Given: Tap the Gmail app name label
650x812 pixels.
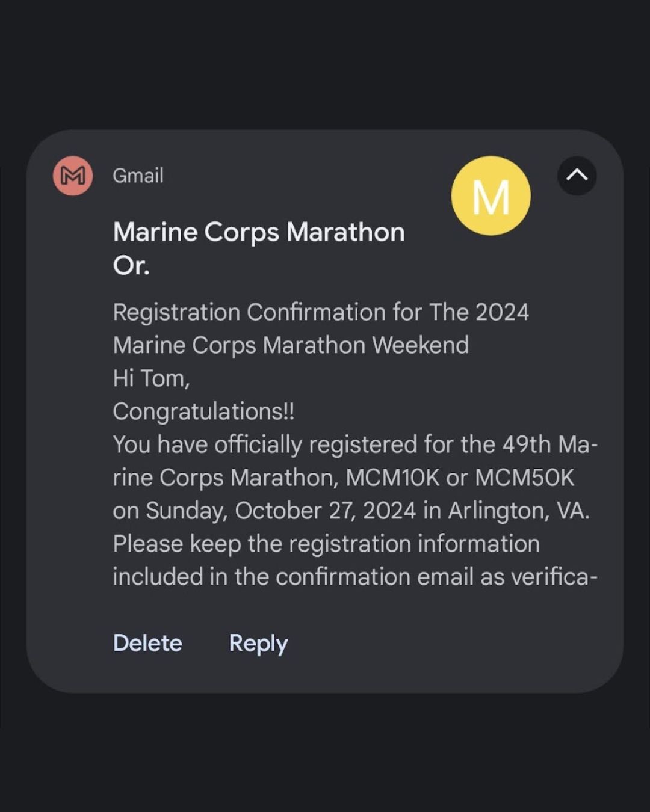Looking at the screenshot, I should pyautogui.click(x=138, y=176).
